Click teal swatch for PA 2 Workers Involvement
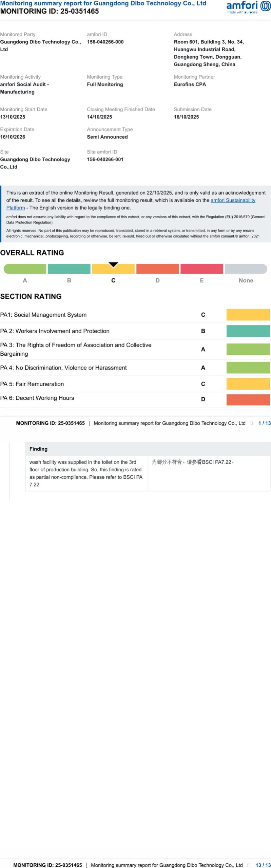 248,331
